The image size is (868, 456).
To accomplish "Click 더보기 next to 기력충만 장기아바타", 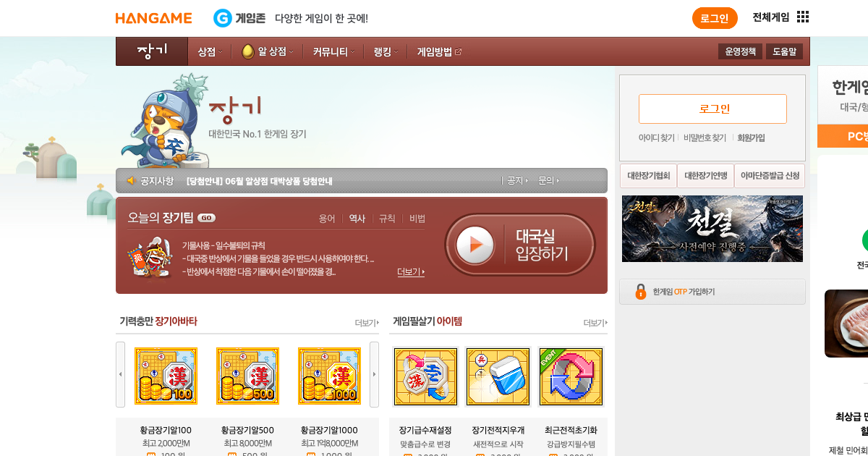I will coord(367,322).
